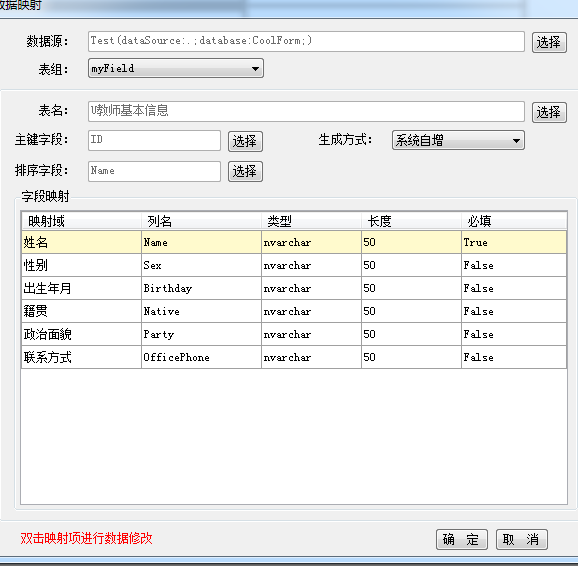Select the 姓名 mapping row
Viewport: 578px width, 566px height.
coord(294,242)
